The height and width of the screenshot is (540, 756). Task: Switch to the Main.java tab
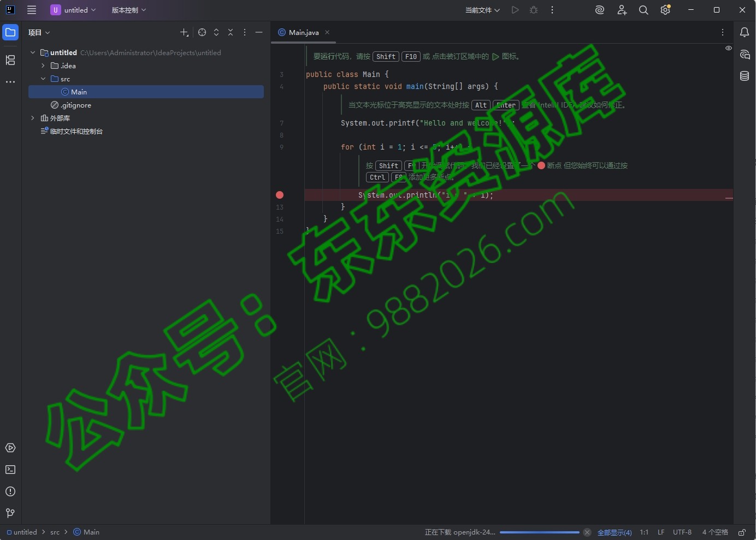303,32
